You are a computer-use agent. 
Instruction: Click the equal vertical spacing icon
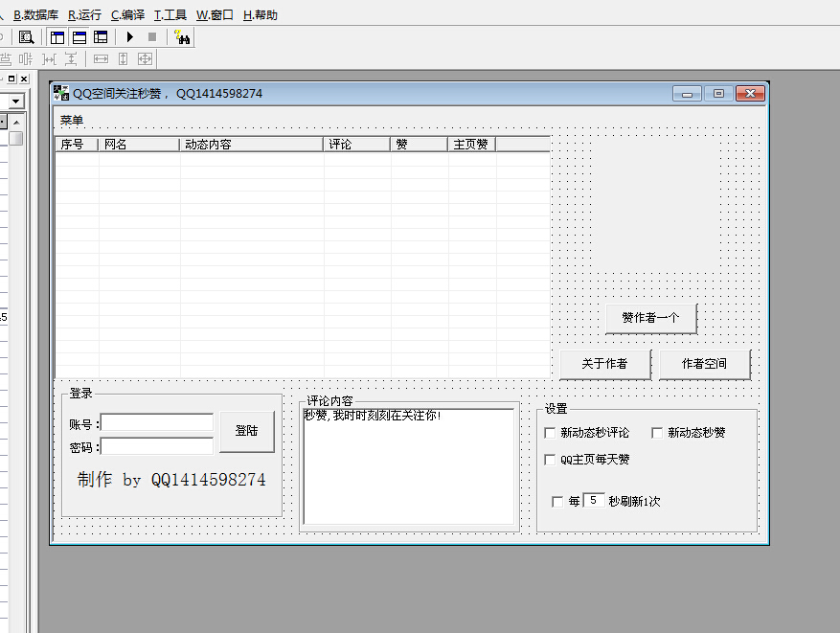pyautogui.click(x=71, y=59)
